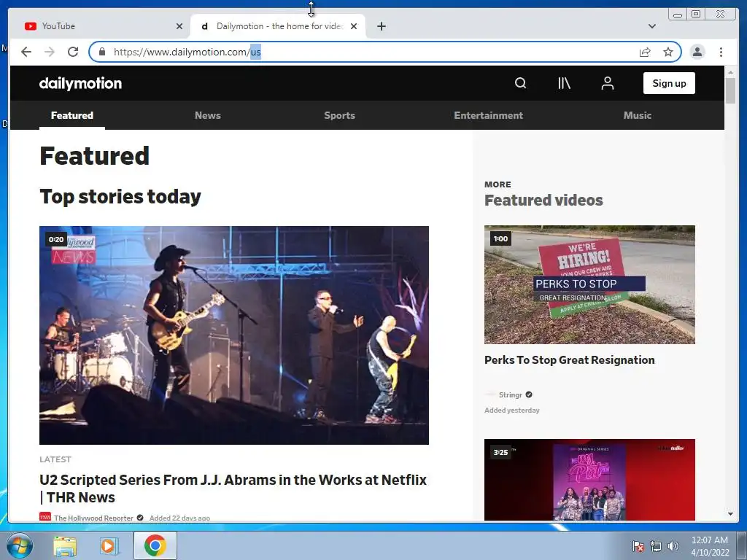Click the page scrollbar thumb
Image resolution: width=747 pixels, height=560 pixels.
pyautogui.click(x=730, y=90)
